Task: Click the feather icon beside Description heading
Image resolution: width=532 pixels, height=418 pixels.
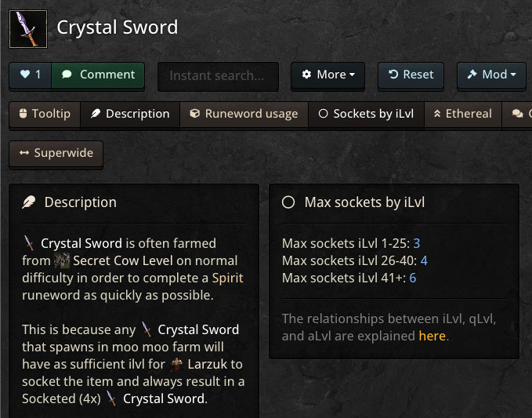Action: tap(29, 202)
